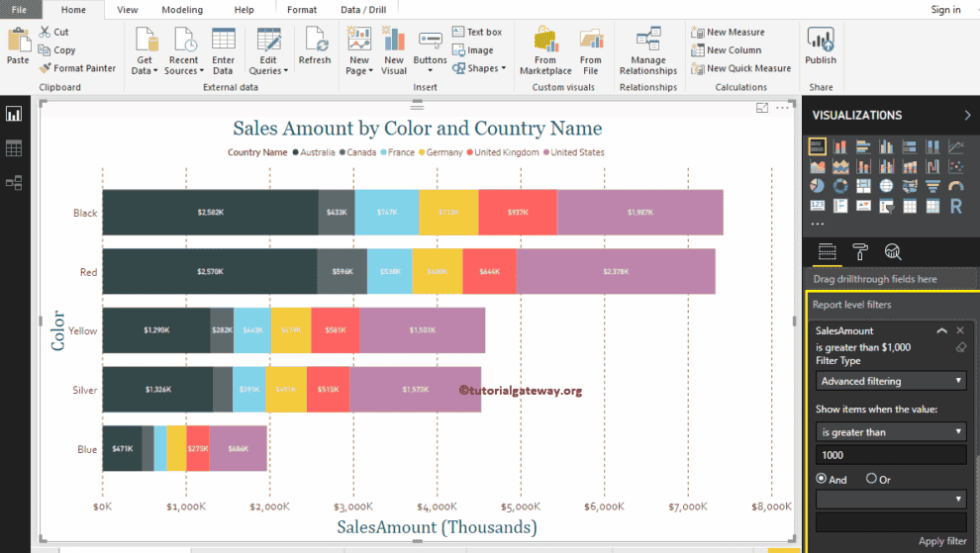Screen dimensions: 980x553
Task: Click the Germany legend color dot
Action: point(422,152)
